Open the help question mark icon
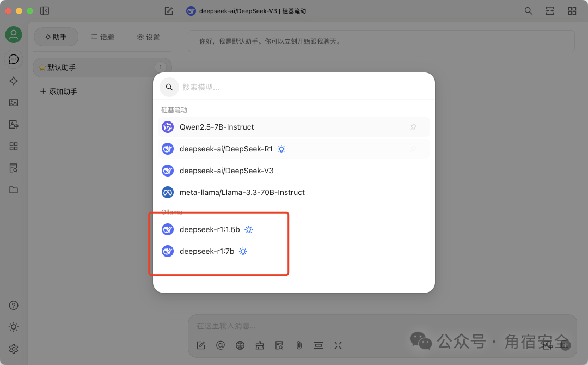Viewport: 588px width, 365px height. point(14,306)
